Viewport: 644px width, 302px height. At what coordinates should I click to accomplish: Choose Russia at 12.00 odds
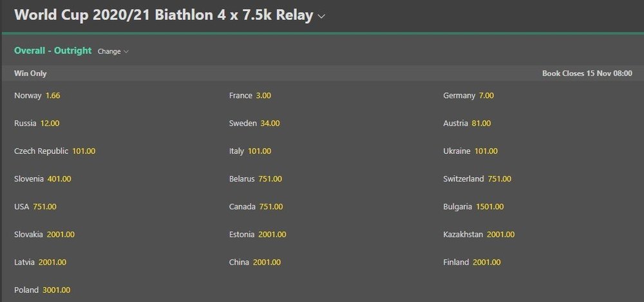50,123
